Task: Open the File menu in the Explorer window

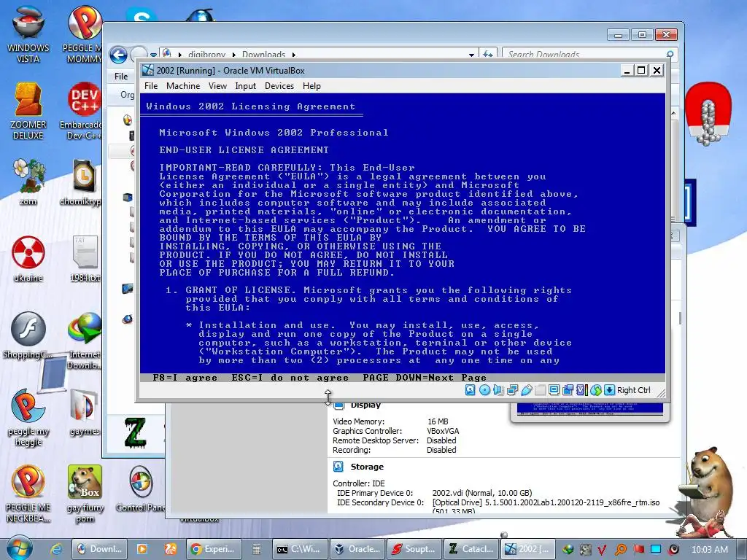Action: tap(121, 76)
